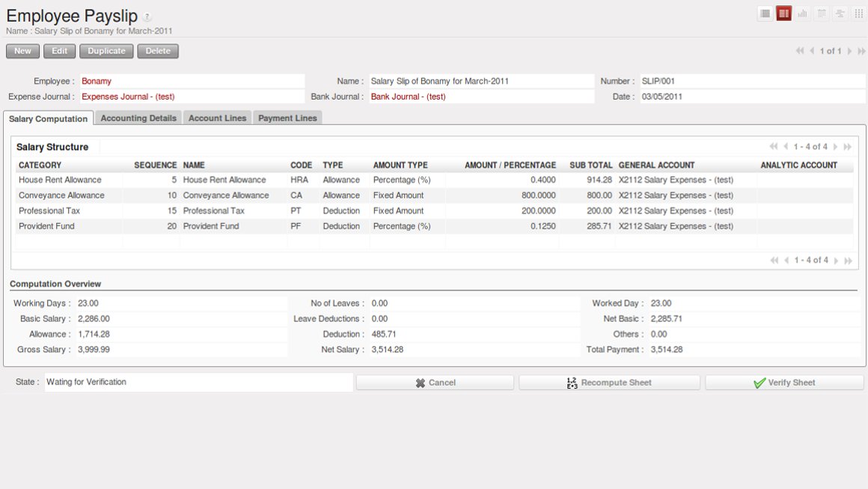Open the Gantt view icon
Image resolution: width=868 pixels, height=489 pixels.
840,13
